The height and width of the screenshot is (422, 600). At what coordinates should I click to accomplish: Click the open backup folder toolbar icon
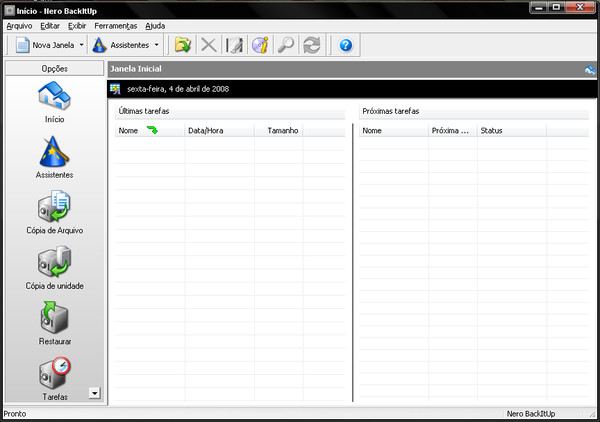click(x=183, y=45)
